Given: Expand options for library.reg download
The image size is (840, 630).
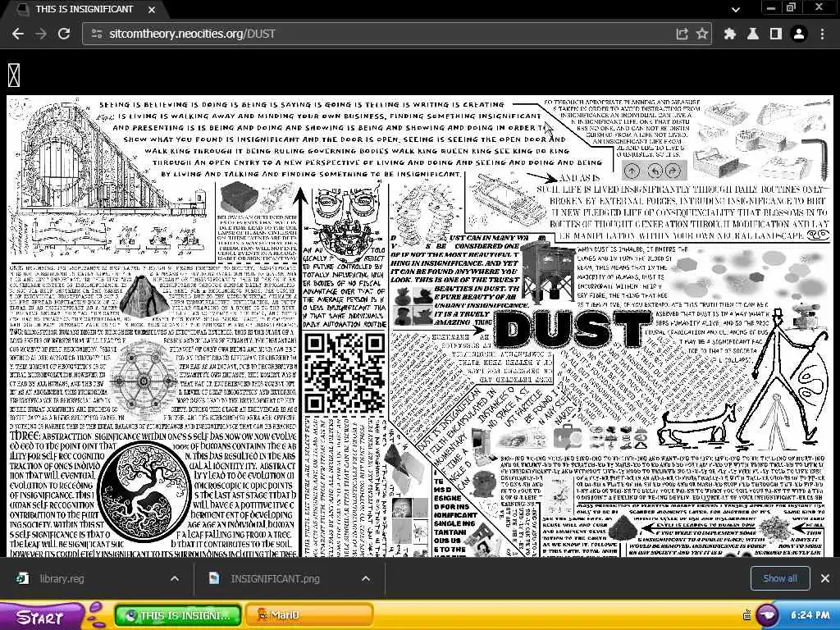Looking at the screenshot, I should [x=175, y=578].
